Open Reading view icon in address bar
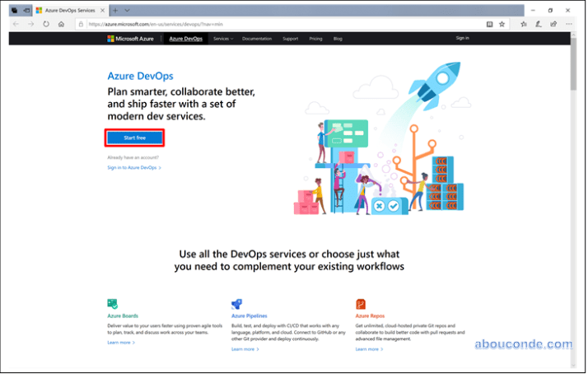This screenshot has width=588, height=374. [x=489, y=24]
